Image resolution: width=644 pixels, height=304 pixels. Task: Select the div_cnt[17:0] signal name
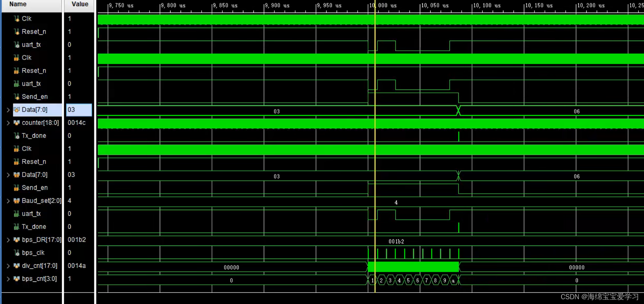pos(40,266)
